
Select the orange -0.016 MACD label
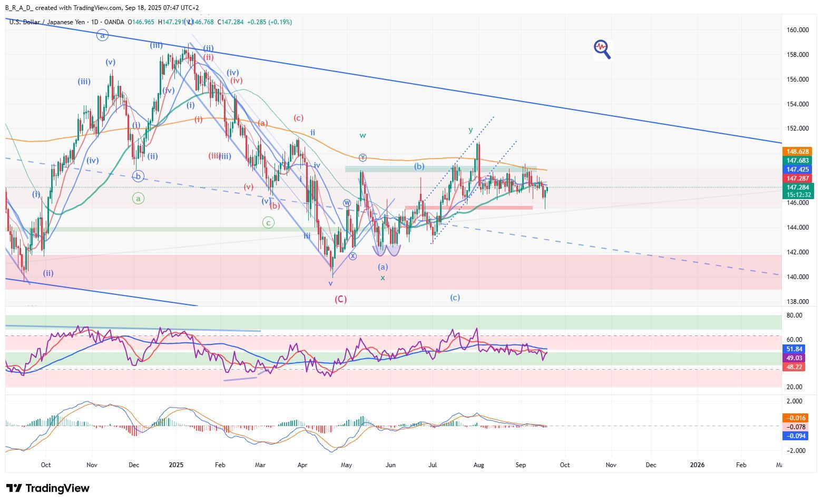pos(796,418)
